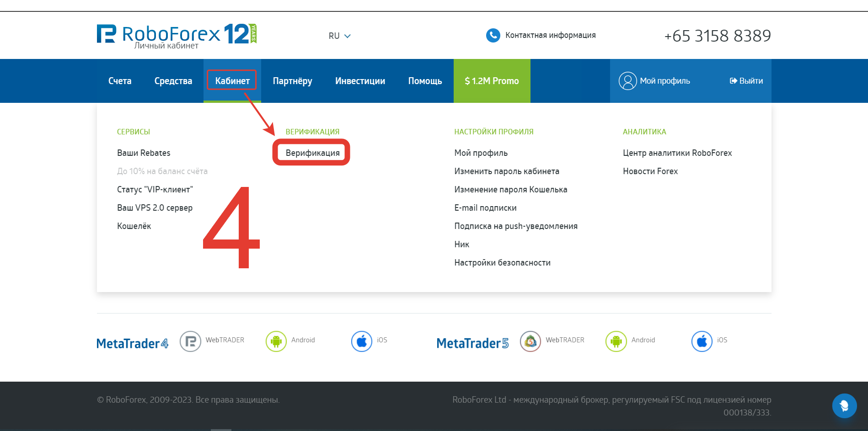Viewport: 868px width, 431px height.
Task: Click the +65 3158 8389 phone number
Action: point(718,36)
